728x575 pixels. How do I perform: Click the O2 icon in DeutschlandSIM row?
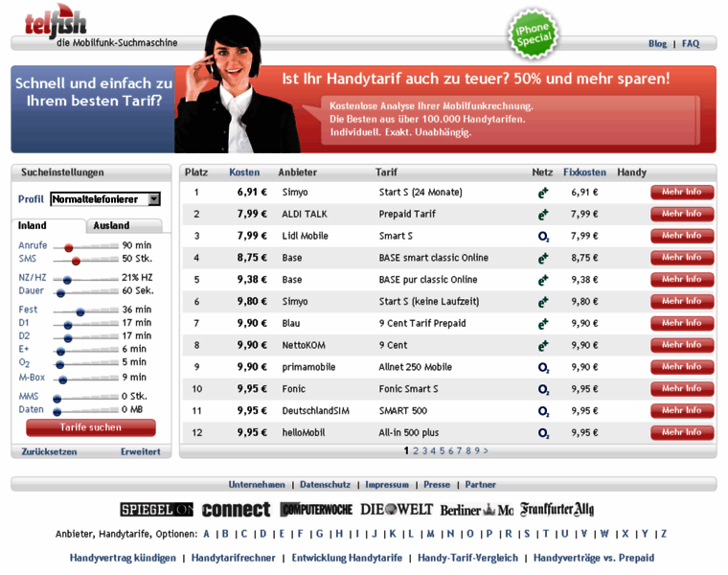pos(543,411)
